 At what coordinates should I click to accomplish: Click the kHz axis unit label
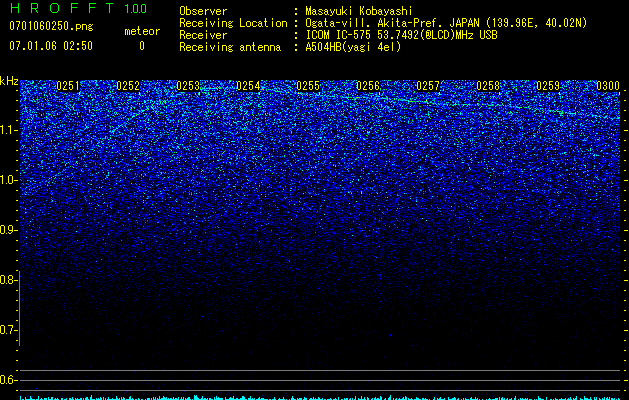9,81
